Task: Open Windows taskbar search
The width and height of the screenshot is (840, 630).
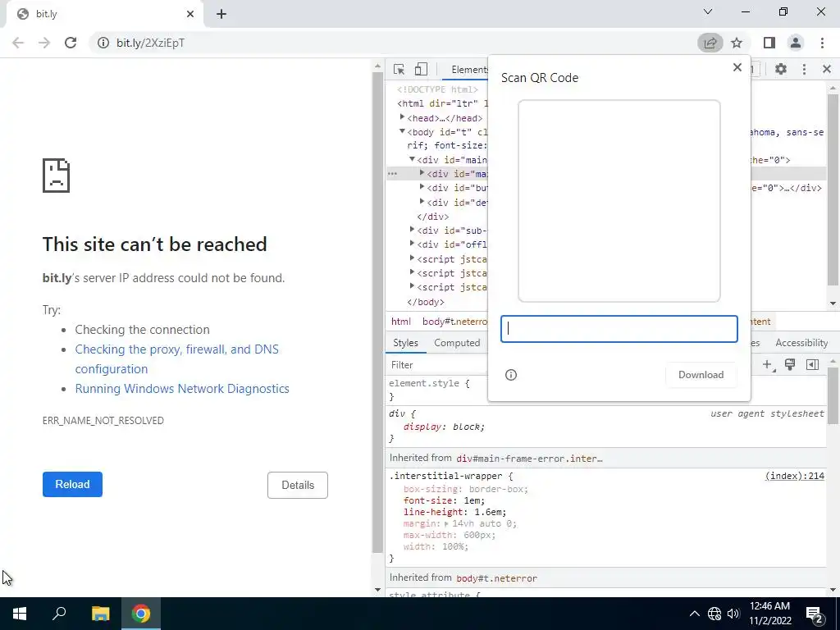Action: coord(59,614)
